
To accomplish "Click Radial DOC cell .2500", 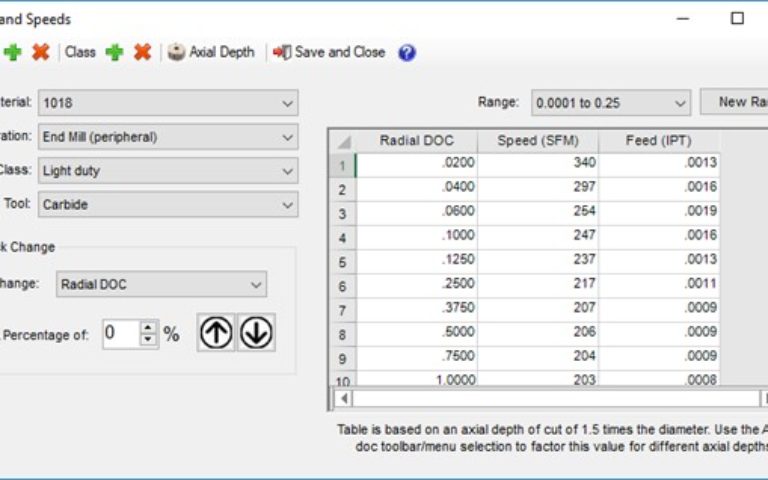I will pos(417,286).
